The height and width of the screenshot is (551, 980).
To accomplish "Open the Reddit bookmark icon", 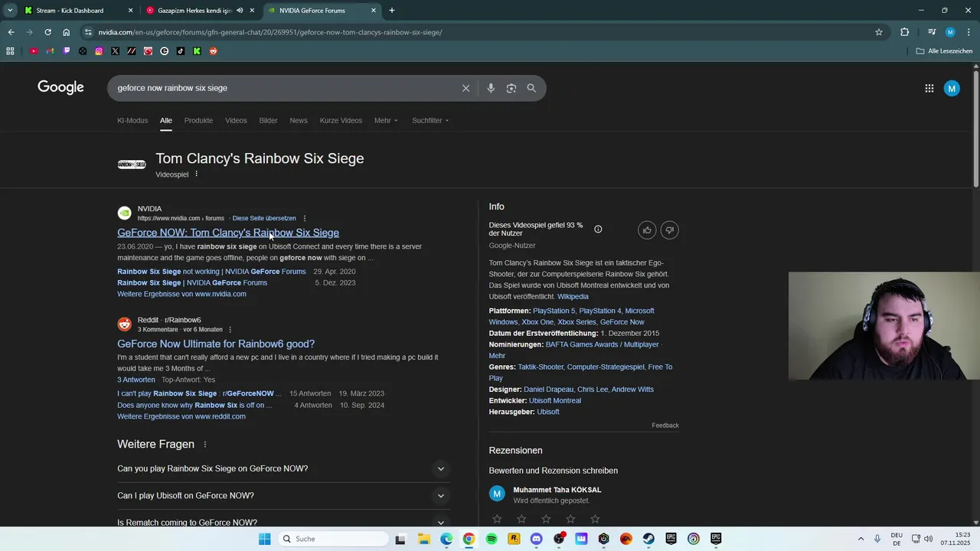I will [214, 51].
